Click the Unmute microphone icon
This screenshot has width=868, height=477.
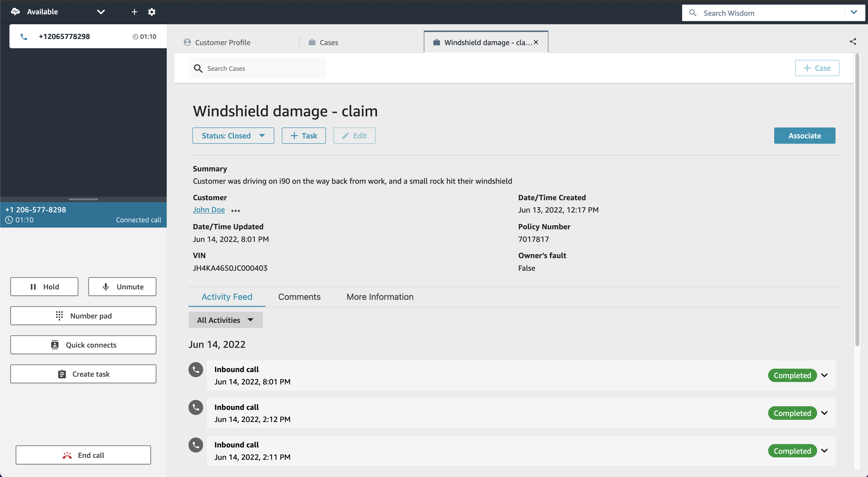click(105, 287)
